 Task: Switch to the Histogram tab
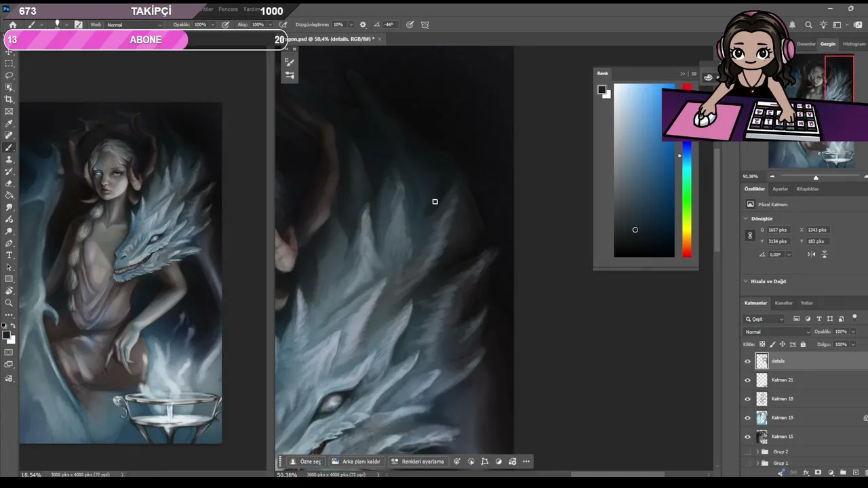854,44
